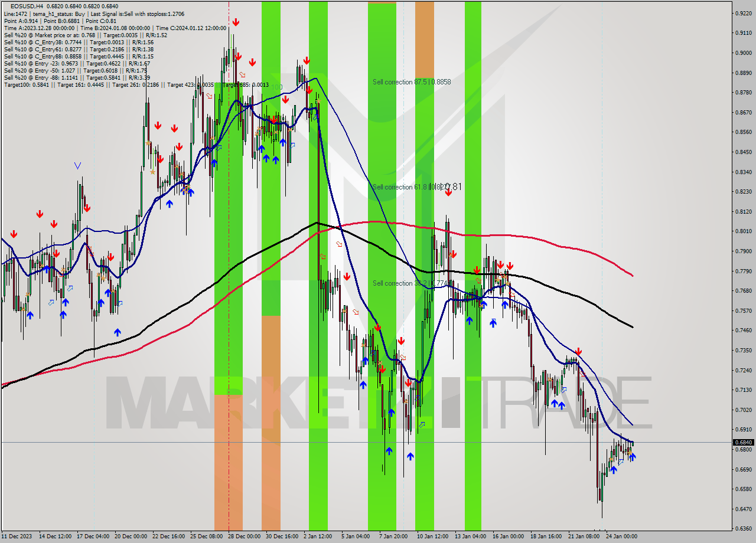The width and height of the screenshot is (756, 543).
Task: Select the 'Sell %20 @ Entry -50: 1.027' line
Action: pyautogui.click(x=75, y=70)
